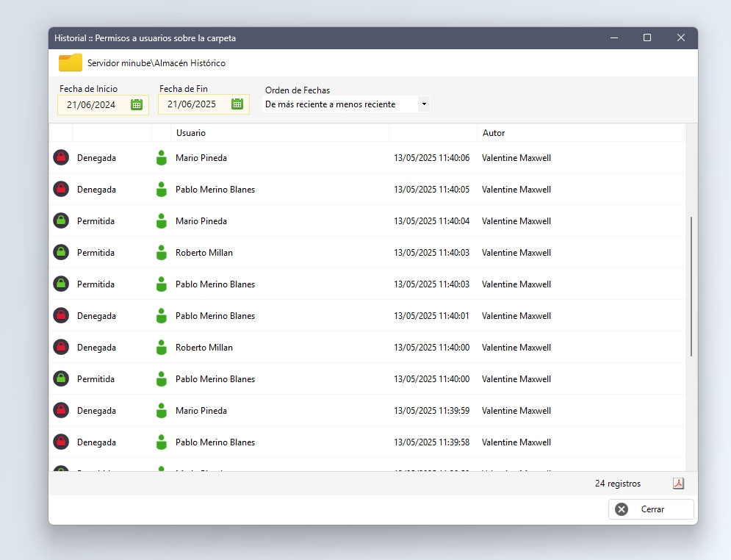The image size is (731, 560).
Task: Click the circled X icon in Cerrar
Action: [x=622, y=509]
